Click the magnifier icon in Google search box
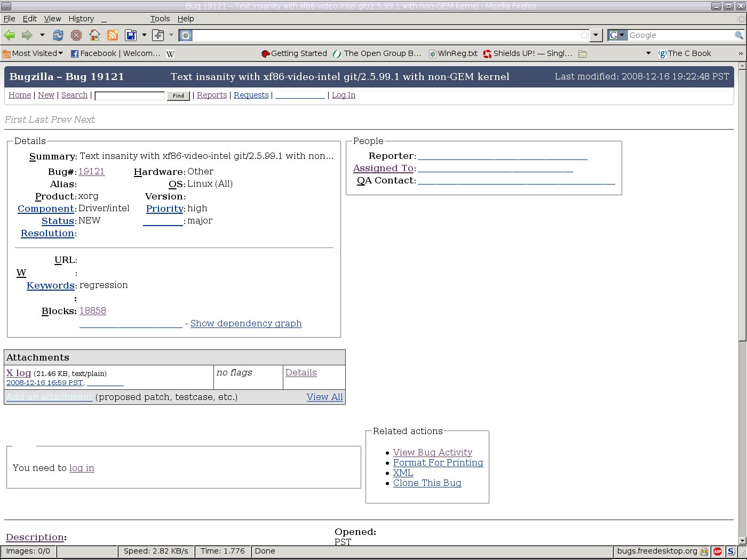This screenshot has width=747, height=560. point(738,35)
